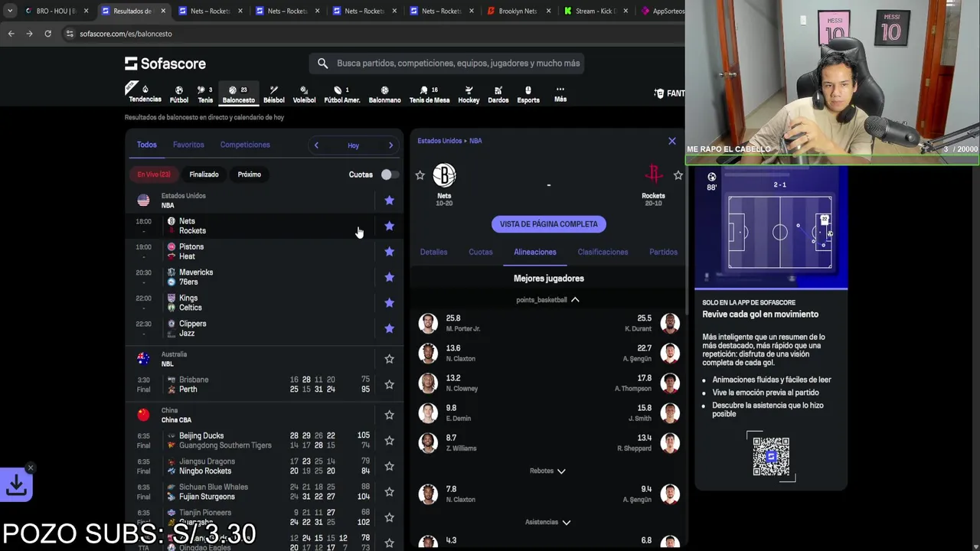
Task: Switch to the Todos tab
Action: click(x=146, y=145)
